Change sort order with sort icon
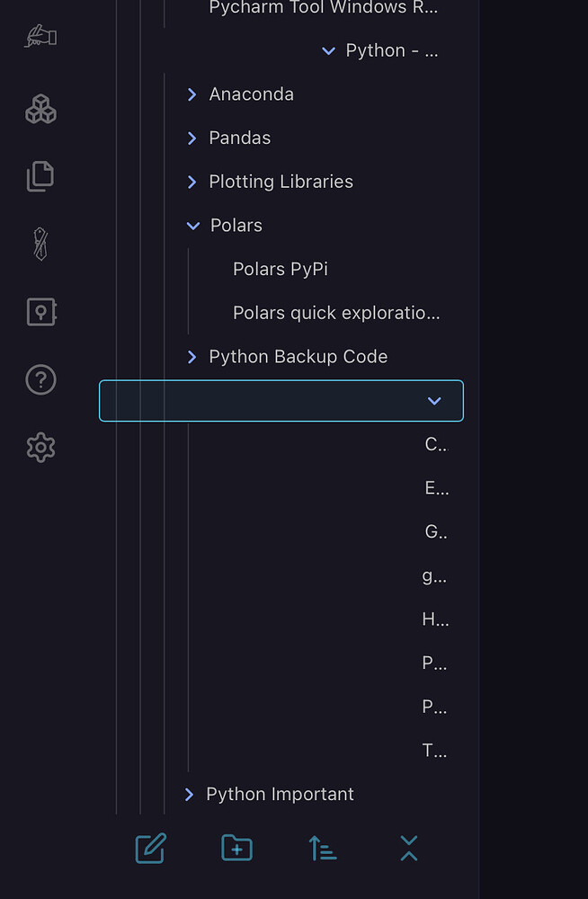 click(x=323, y=848)
